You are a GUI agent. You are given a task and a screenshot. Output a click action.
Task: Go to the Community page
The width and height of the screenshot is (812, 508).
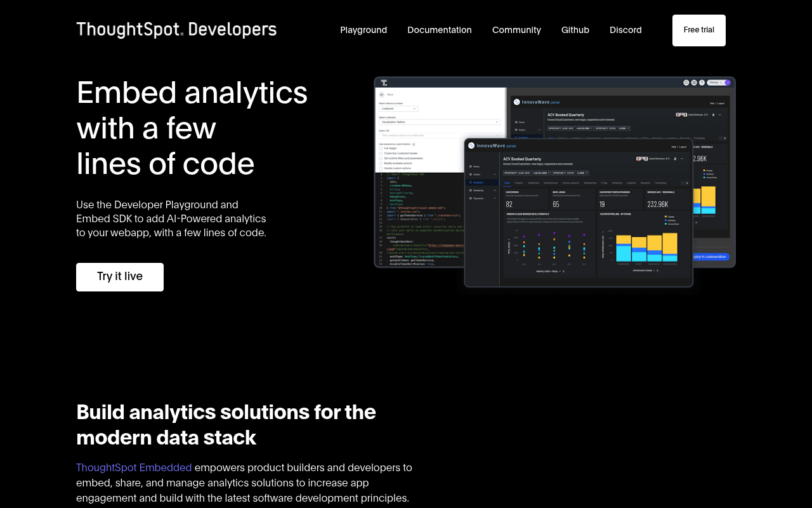516,30
